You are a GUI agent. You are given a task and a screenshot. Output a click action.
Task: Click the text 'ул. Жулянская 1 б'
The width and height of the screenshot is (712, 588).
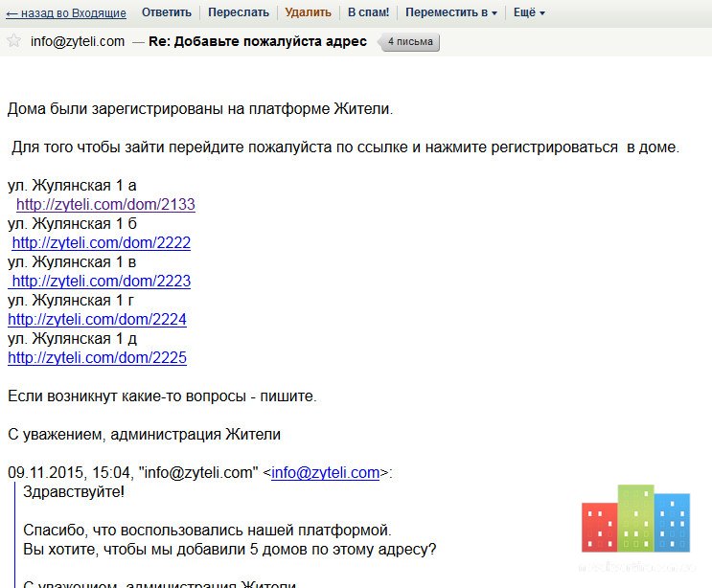point(72,224)
